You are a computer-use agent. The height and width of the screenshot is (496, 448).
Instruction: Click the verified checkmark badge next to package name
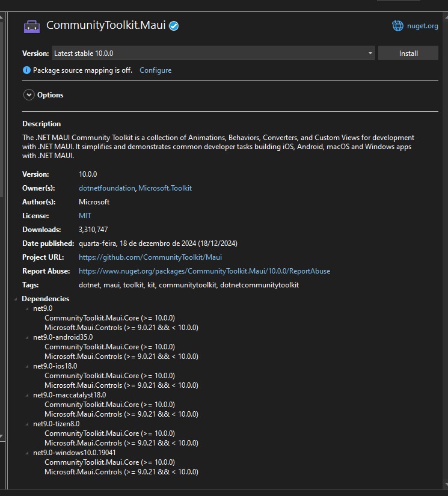pyautogui.click(x=174, y=26)
